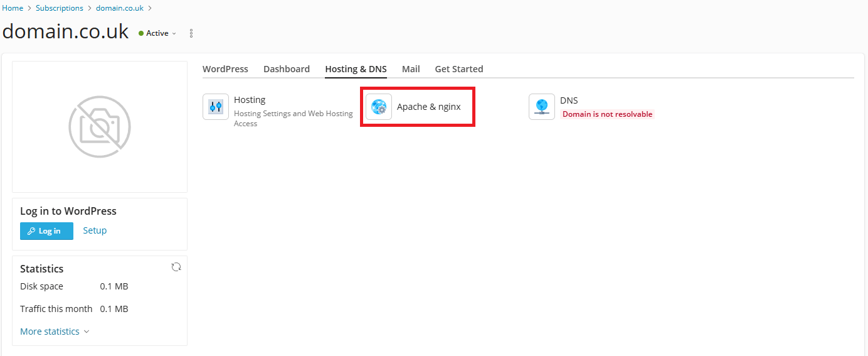868x356 pixels.
Task: Click the Traffic this month value
Action: click(x=114, y=309)
